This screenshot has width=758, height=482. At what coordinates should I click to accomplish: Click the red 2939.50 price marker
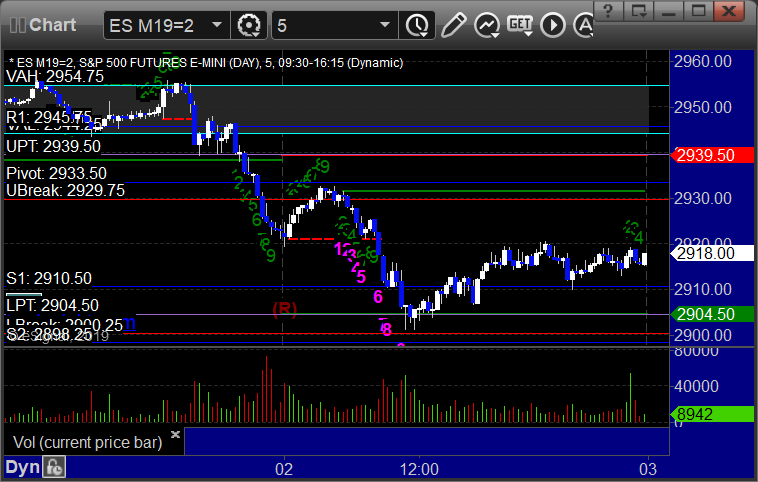click(712, 155)
